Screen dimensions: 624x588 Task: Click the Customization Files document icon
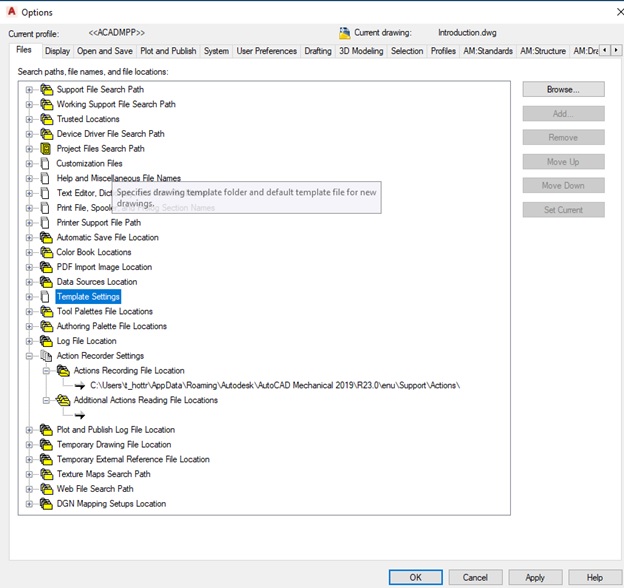coord(45,164)
